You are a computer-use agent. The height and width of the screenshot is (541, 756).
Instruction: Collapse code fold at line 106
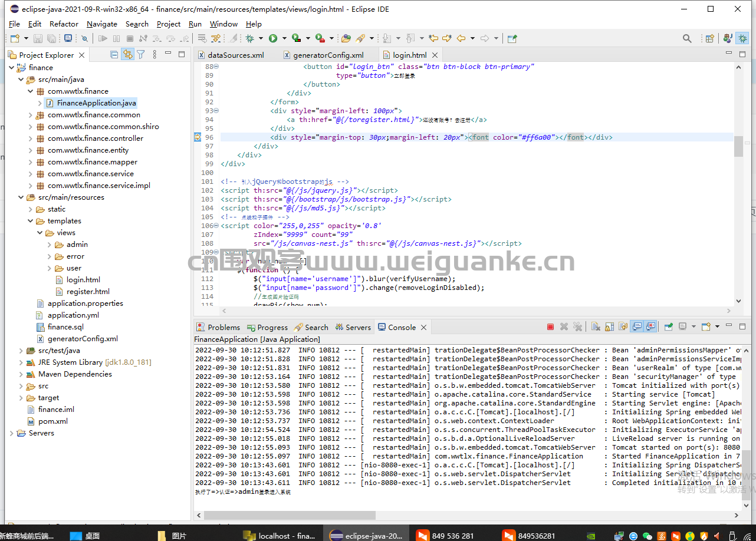[x=216, y=226]
